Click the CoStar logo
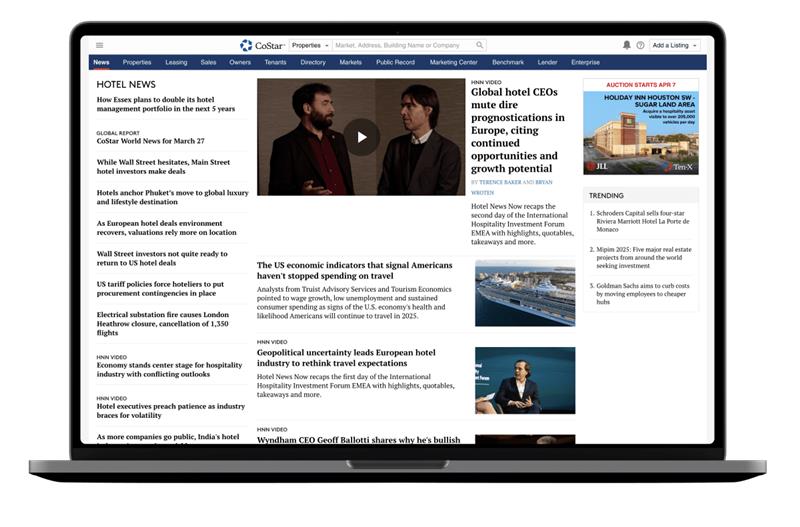 pos(261,45)
